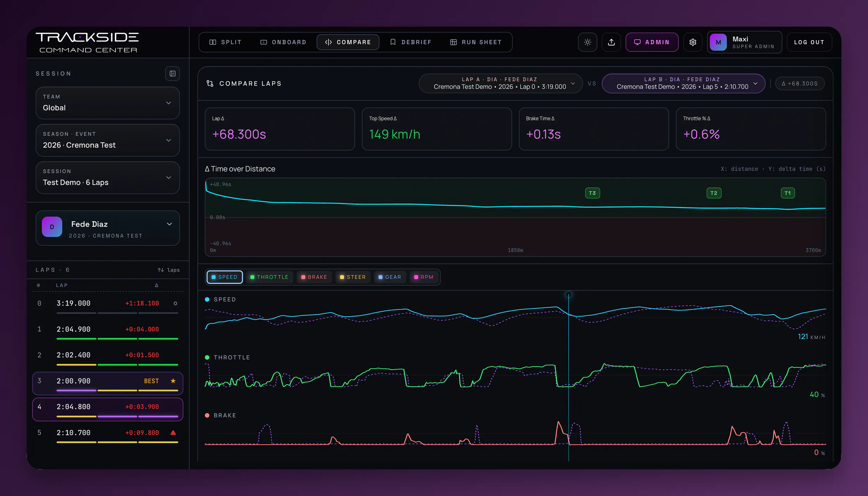This screenshot has width=868, height=496.
Task: Click the Δ Time over Distance title
Action: [240, 169]
